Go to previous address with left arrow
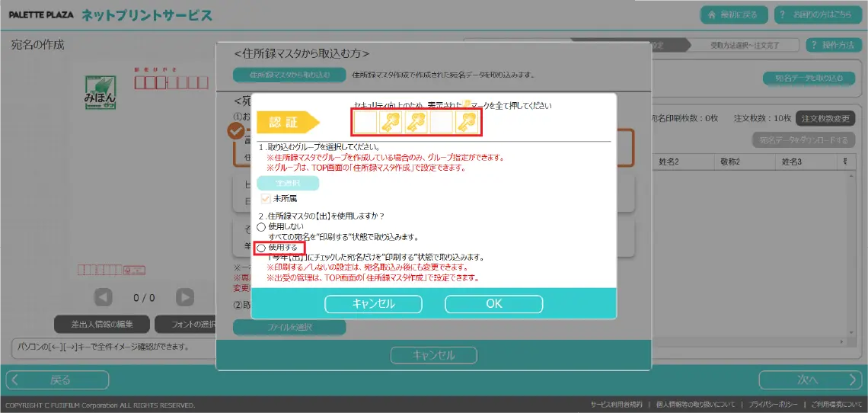 click(x=103, y=298)
